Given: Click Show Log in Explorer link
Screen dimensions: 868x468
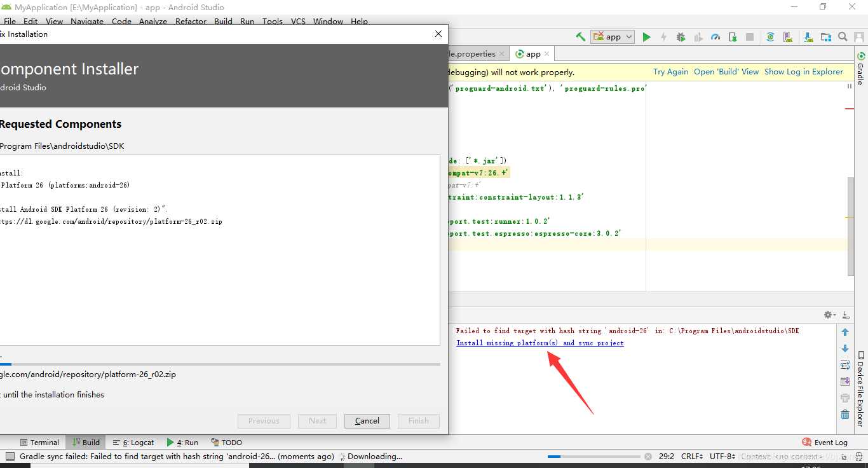Looking at the screenshot, I should 804,72.
